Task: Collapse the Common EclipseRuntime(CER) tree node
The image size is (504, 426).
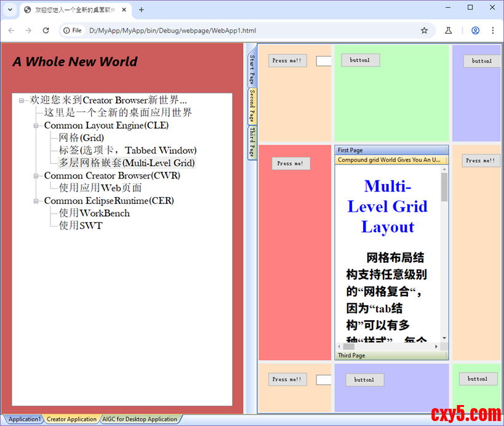Action: pyautogui.click(x=36, y=201)
